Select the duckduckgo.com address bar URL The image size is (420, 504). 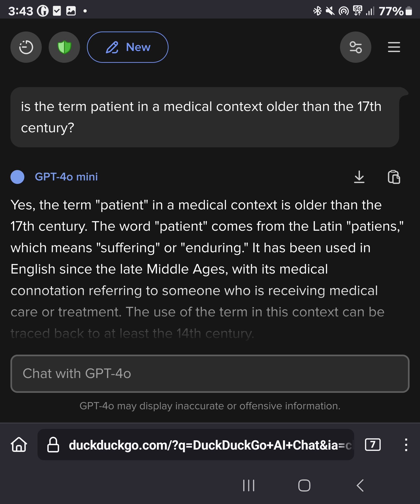coord(210,445)
